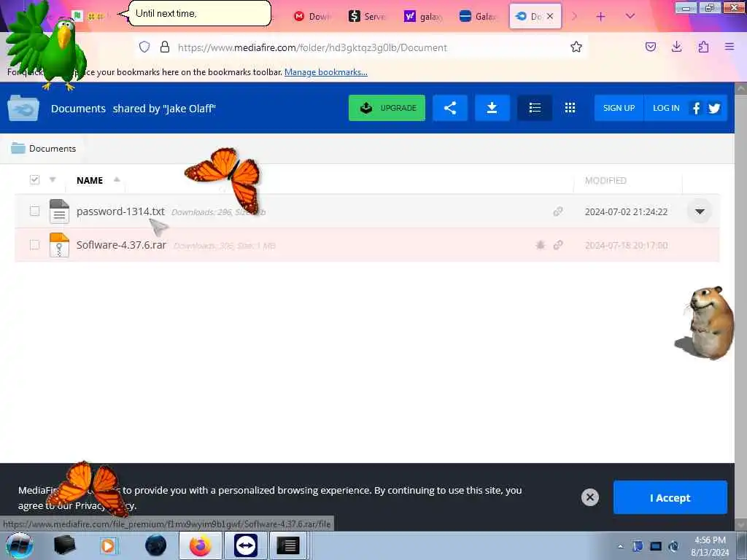747x560 pixels.
Task: Dismiss the cookie banner with X
Action: tap(589, 497)
